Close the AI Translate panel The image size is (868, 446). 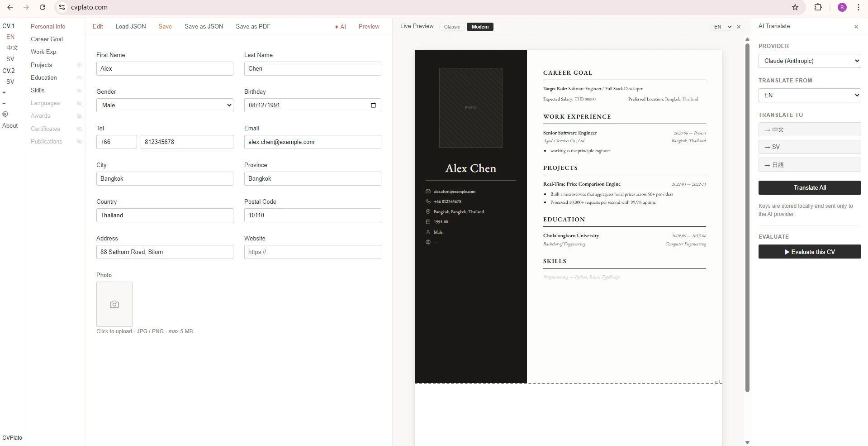(856, 27)
